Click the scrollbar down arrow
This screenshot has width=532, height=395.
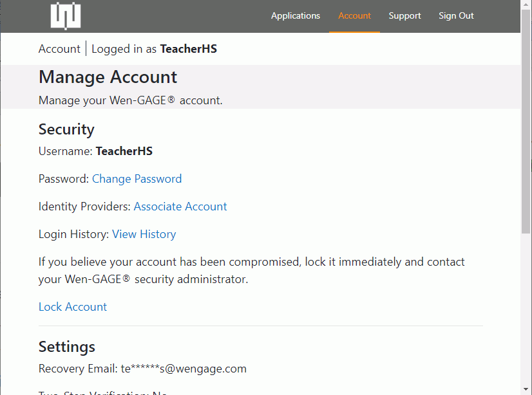[x=526, y=390]
